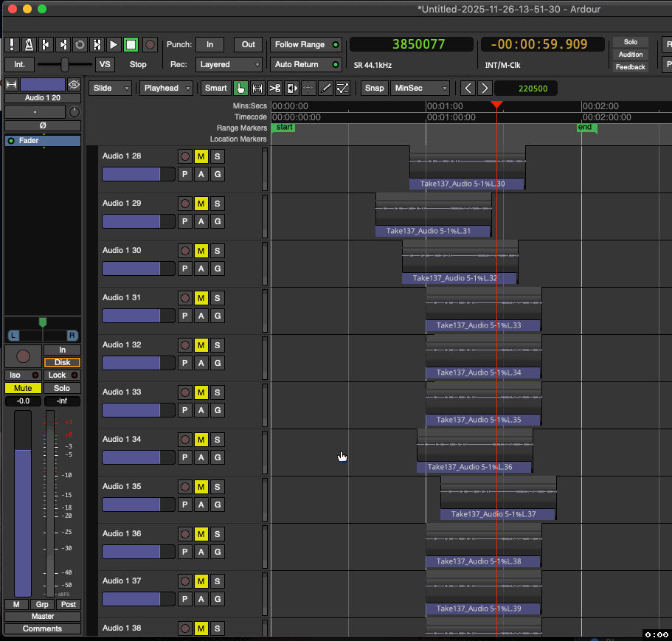The width and height of the screenshot is (672, 641).
Task: Open the Slide edit mode dropdown
Action: pyautogui.click(x=111, y=89)
